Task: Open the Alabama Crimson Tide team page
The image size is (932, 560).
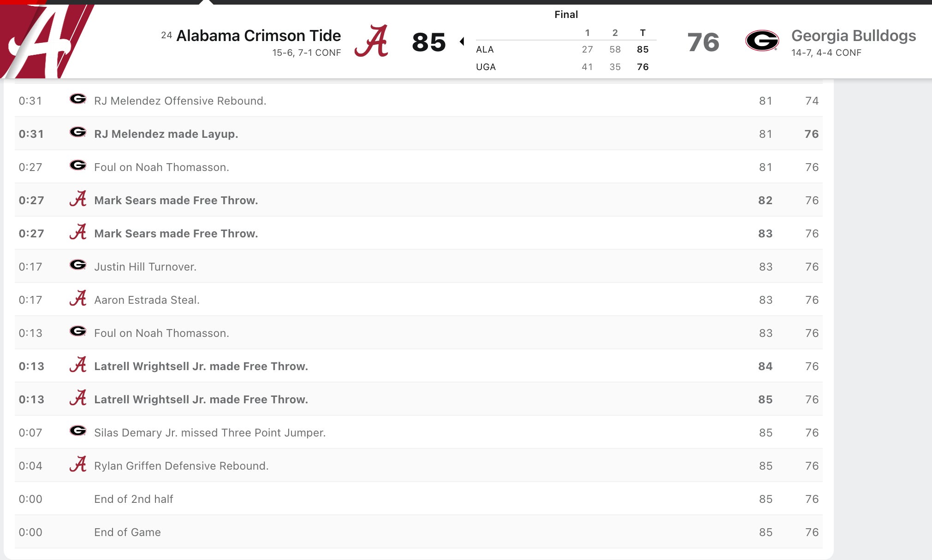Action: coord(258,36)
